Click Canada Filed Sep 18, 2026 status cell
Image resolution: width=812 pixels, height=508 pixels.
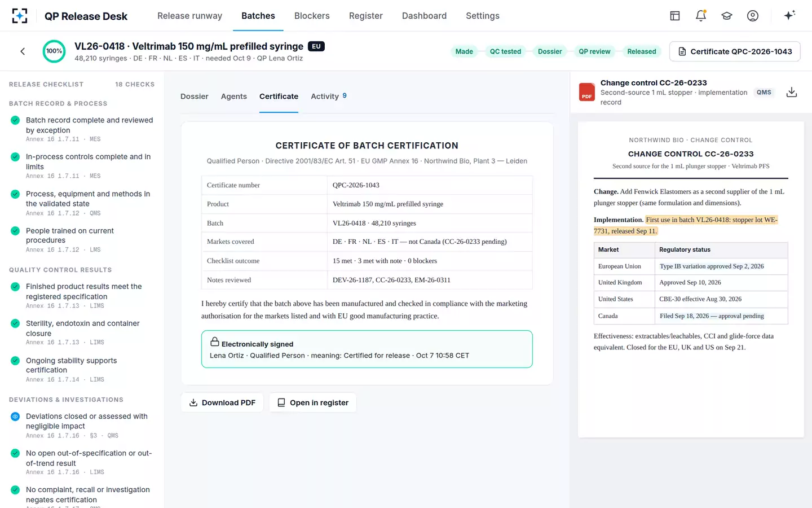tap(721, 316)
